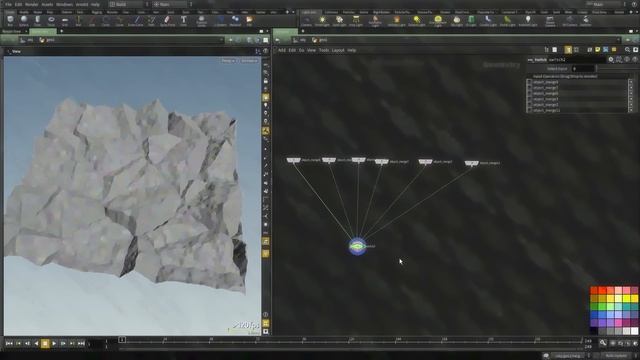Screen dimensions: 640x360
Task: Add an Environment Light from shelf
Action: coord(438,21)
